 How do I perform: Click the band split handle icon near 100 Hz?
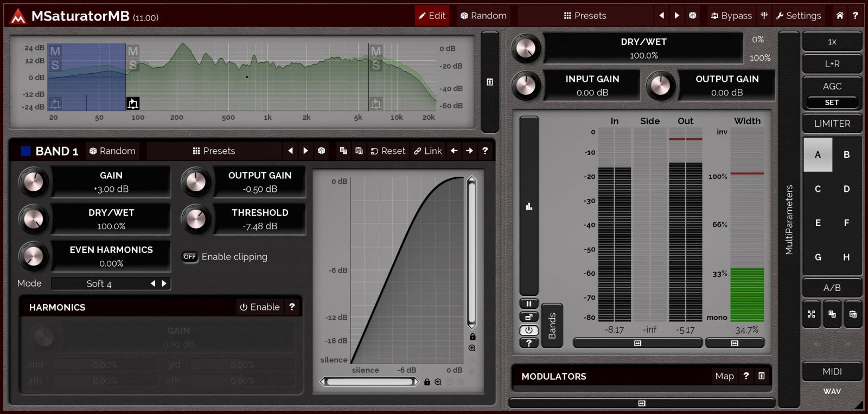(133, 104)
